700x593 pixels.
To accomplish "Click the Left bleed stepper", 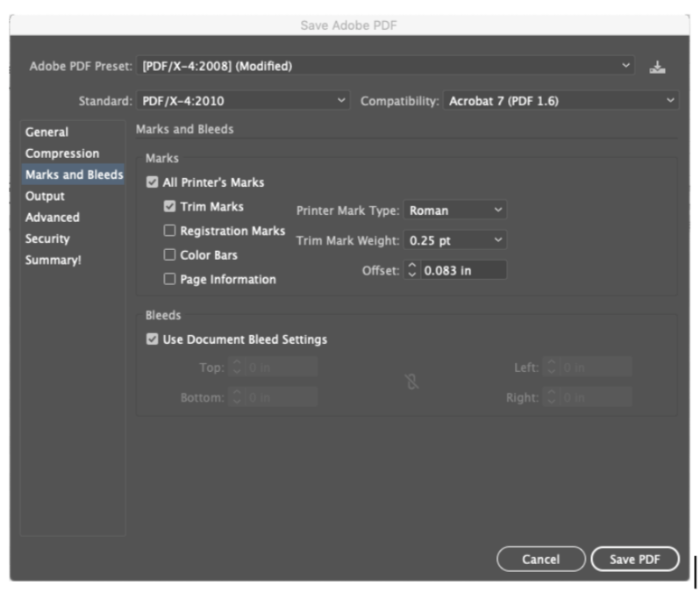I will point(551,367).
